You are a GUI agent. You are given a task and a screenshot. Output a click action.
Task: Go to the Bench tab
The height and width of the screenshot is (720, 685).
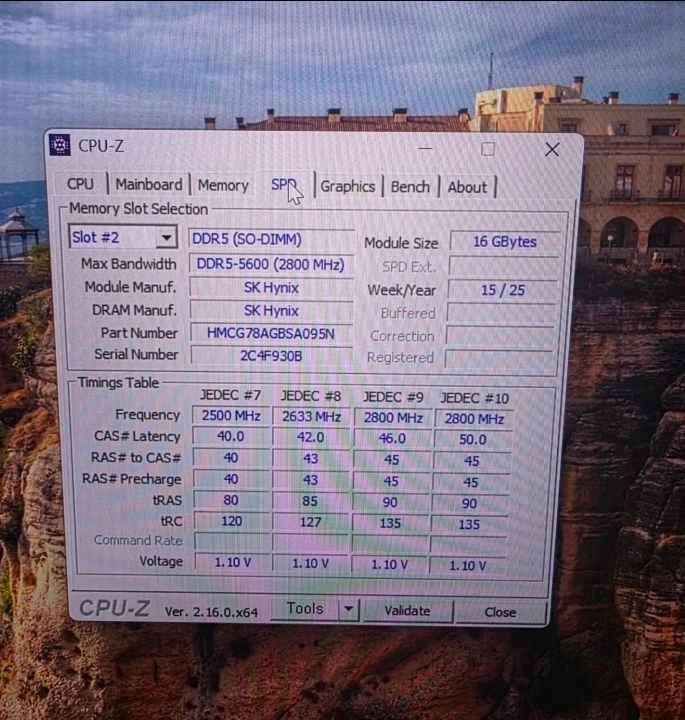[x=410, y=187]
